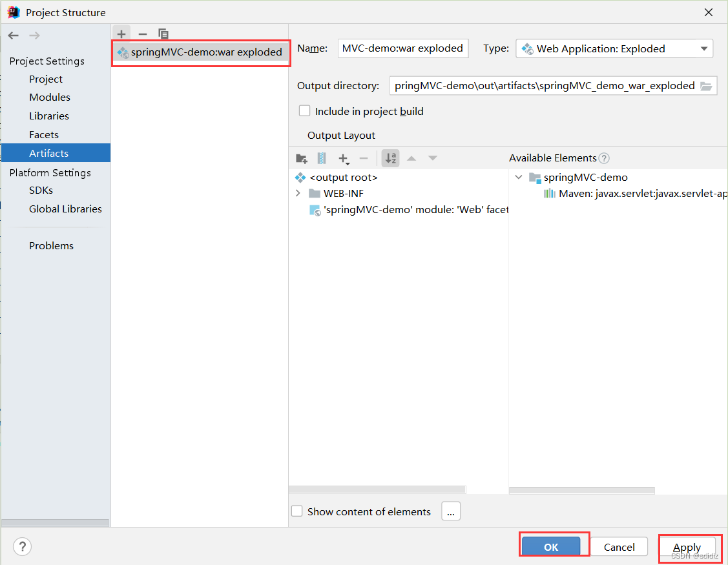Image resolution: width=728 pixels, height=565 pixels.
Task: Add a new artifact with plus icon
Action: 121,34
